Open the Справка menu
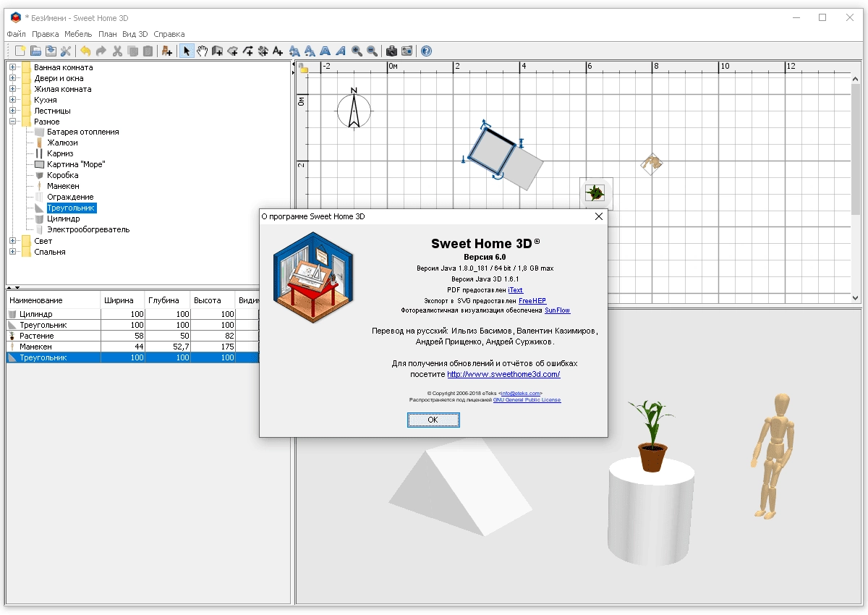The height and width of the screenshot is (615, 868). (169, 34)
